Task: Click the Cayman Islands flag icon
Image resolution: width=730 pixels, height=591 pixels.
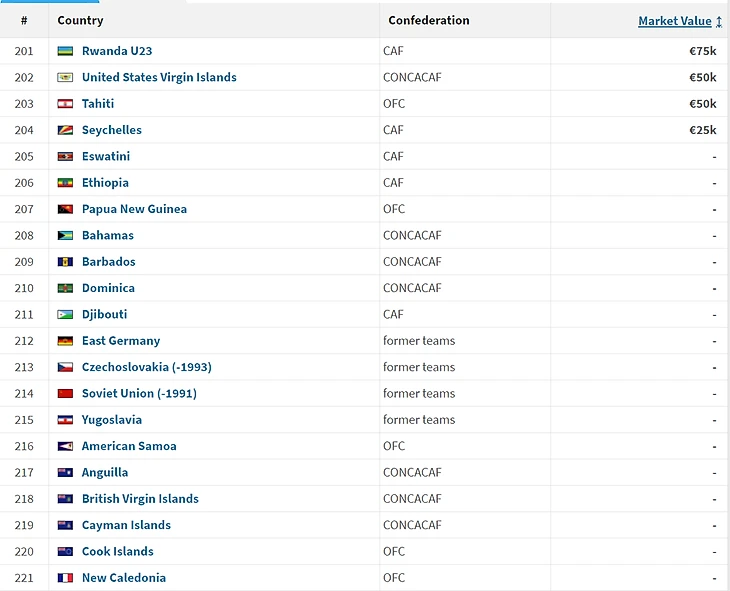Action: pyautogui.click(x=65, y=525)
